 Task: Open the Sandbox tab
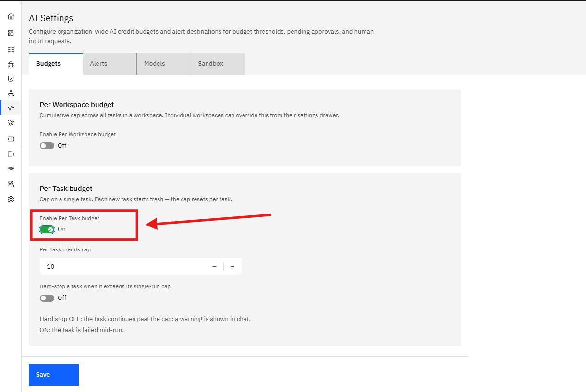coord(218,64)
